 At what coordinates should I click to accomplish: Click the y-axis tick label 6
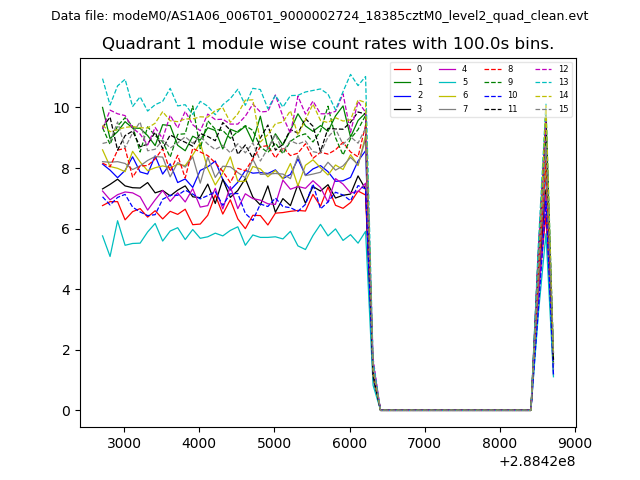click(x=66, y=229)
